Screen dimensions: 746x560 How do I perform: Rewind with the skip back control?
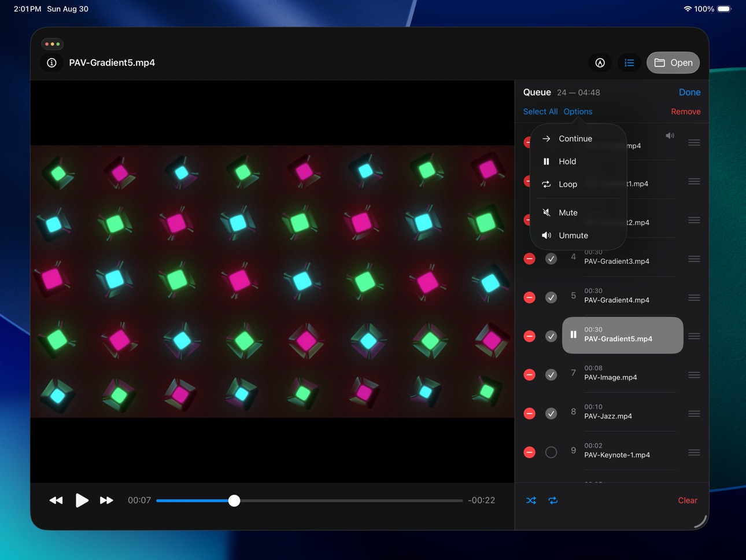coord(56,500)
